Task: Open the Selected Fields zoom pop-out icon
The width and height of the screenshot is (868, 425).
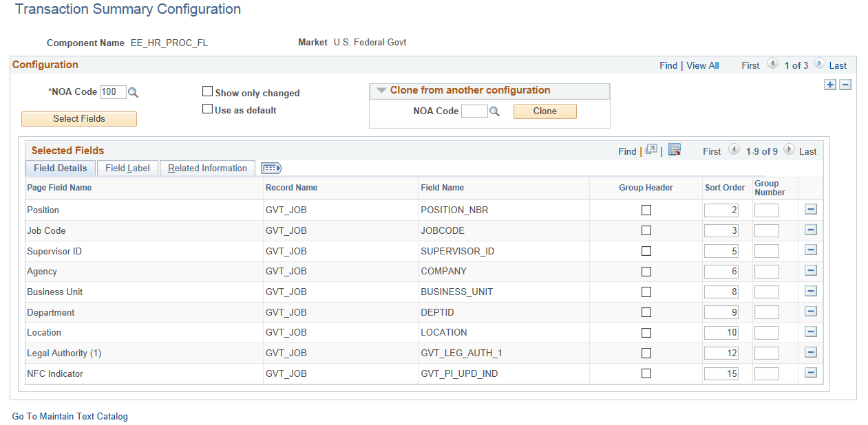Action: tap(651, 149)
